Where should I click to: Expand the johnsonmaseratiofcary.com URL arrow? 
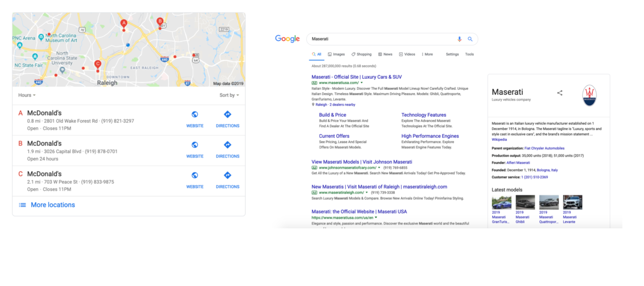(379, 168)
